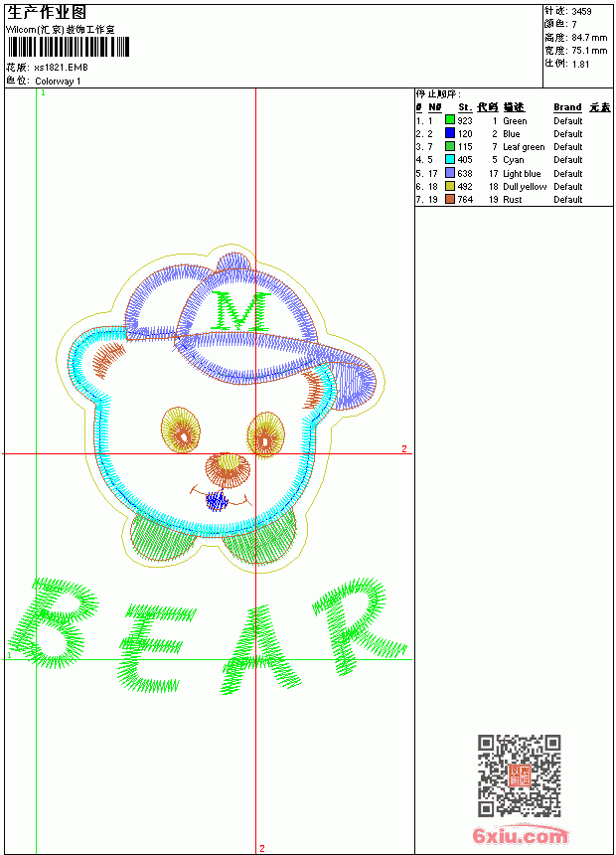Click the Rust color swatch
The image size is (616, 855).
pyautogui.click(x=450, y=199)
